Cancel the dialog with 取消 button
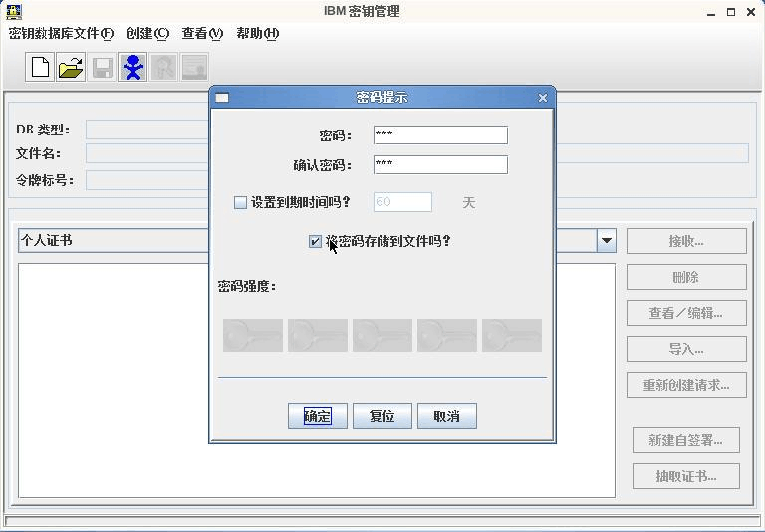The image size is (765, 532). pos(446,416)
